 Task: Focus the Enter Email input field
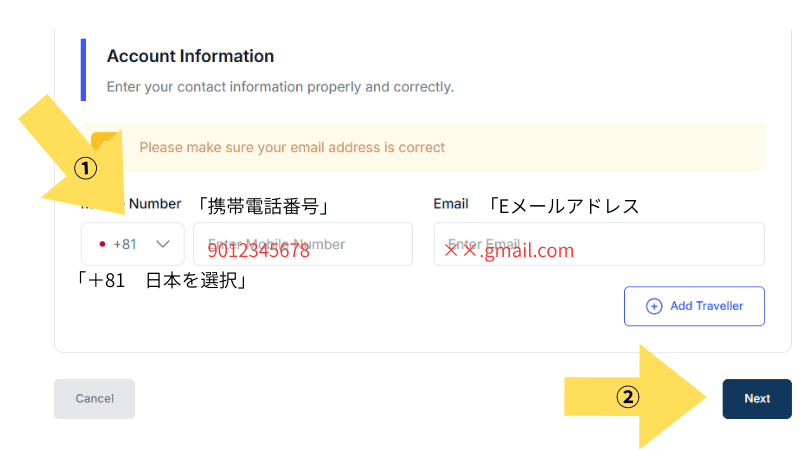click(599, 244)
